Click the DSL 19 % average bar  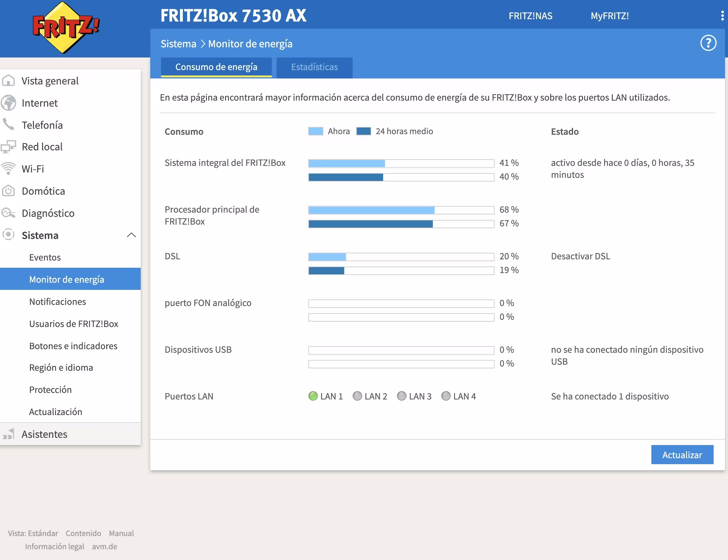coord(401,270)
